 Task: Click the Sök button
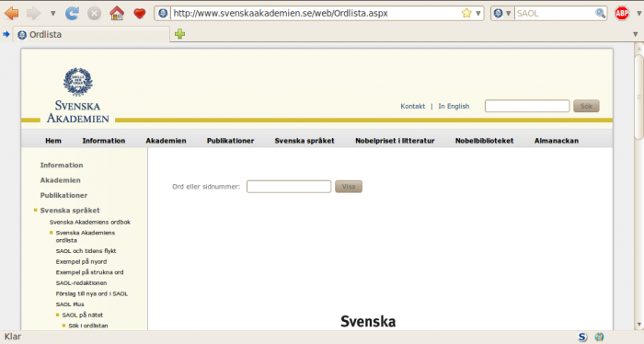tap(586, 106)
